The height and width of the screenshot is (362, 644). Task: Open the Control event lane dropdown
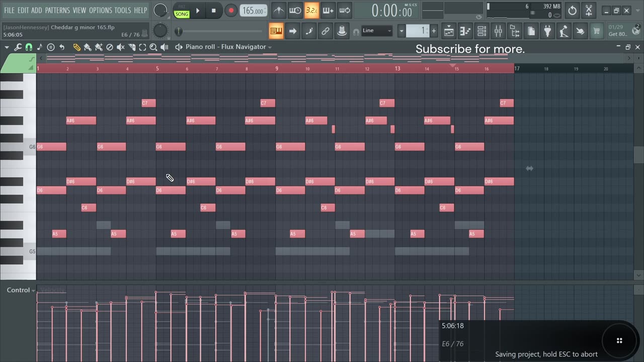21,290
